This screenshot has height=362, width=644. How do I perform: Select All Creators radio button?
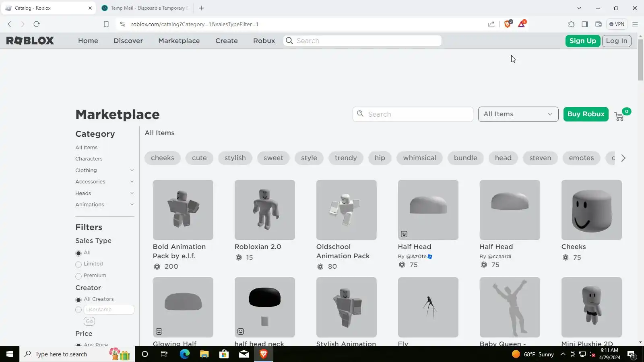(78, 300)
